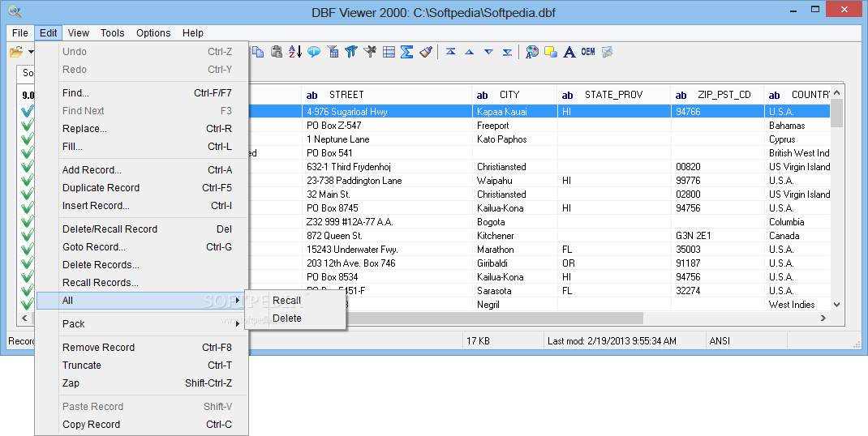Click the DBF Viewer title bar icon

click(x=15, y=11)
